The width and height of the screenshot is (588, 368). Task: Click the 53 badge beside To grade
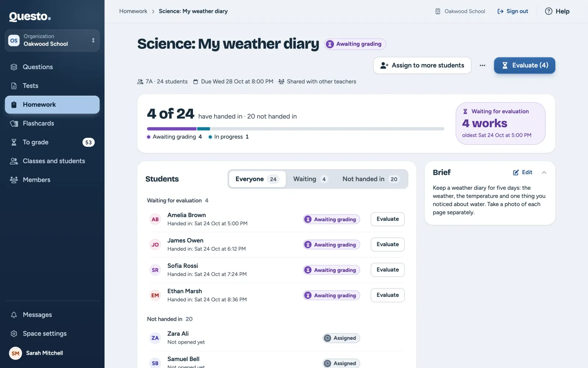[89, 142]
